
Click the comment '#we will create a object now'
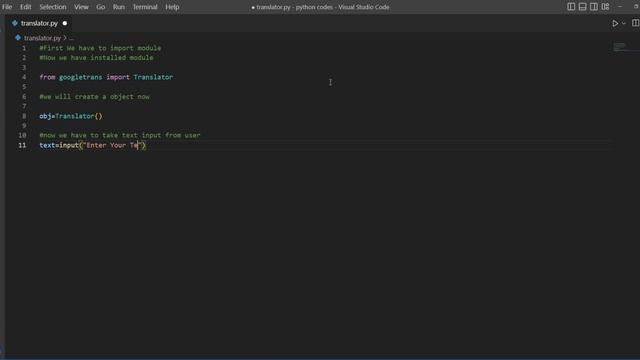(x=95, y=97)
